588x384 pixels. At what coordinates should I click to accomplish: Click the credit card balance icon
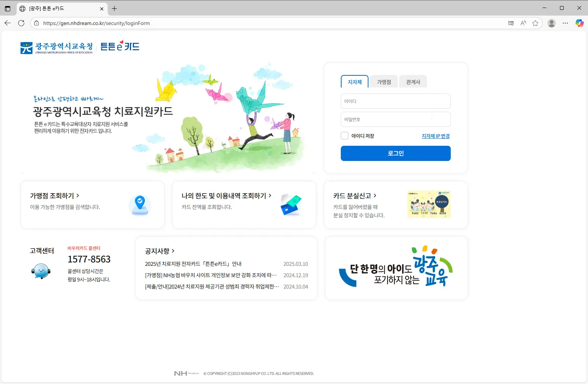291,204
